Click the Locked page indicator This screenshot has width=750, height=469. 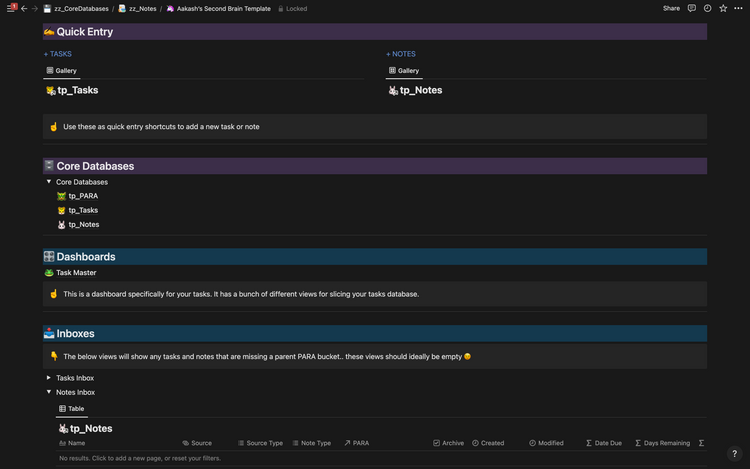coord(293,9)
